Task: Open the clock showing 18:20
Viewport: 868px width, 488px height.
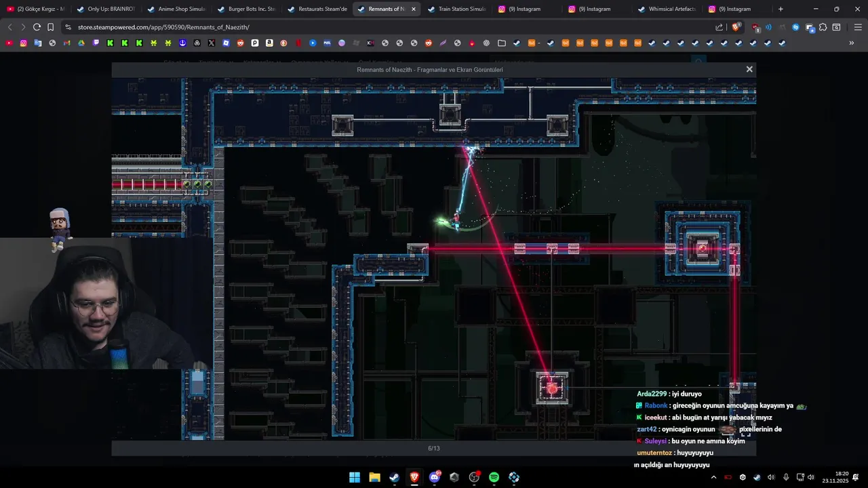Action: click(x=835, y=477)
